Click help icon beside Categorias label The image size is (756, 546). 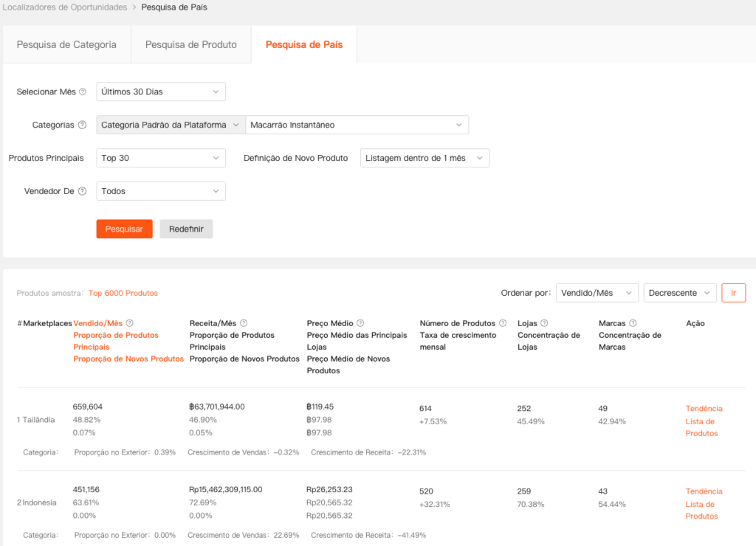click(x=82, y=125)
